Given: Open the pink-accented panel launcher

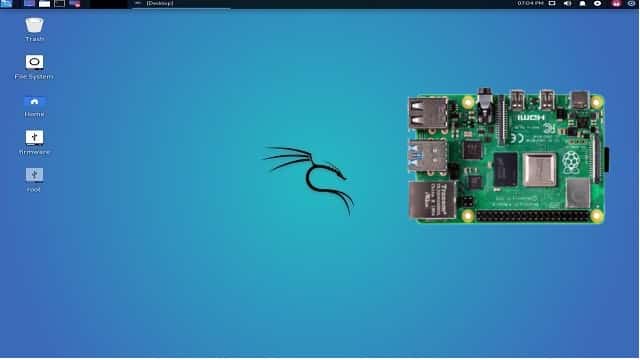Looking at the screenshot, I should coord(75,4).
